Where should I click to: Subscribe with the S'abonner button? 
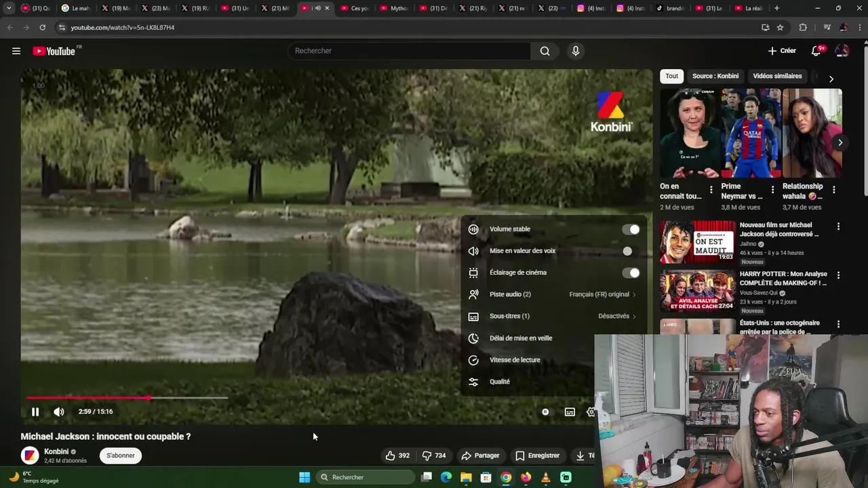click(121, 455)
